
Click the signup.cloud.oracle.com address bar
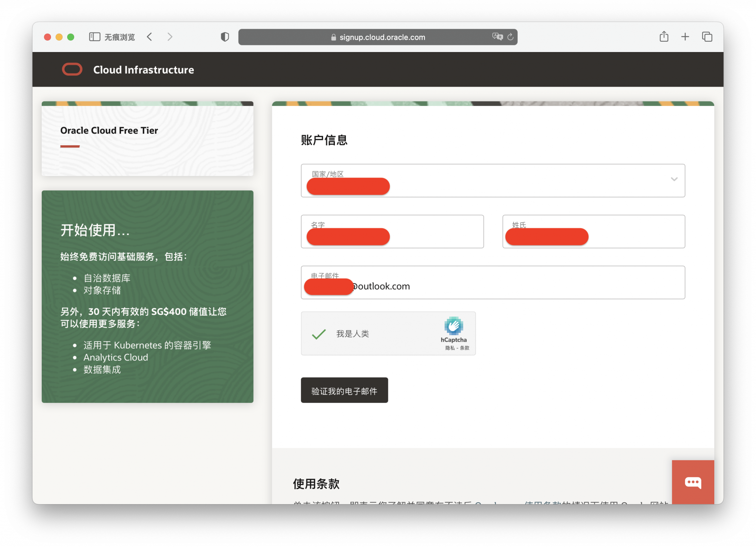tap(378, 37)
